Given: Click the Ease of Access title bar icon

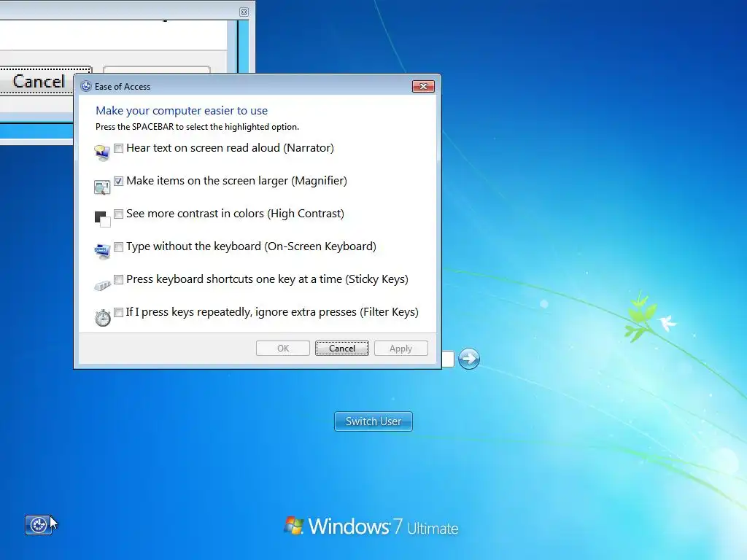Looking at the screenshot, I should point(86,86).
